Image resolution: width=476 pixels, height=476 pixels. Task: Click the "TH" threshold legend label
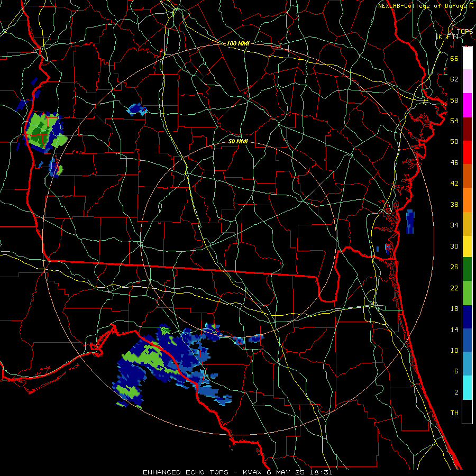(454, 413)
